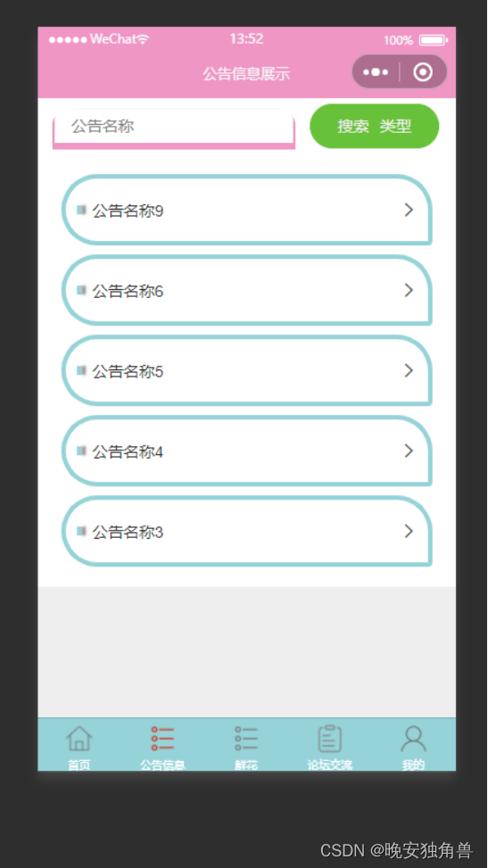Open 公告名称4 using its arrow
Viewport: 488px width, 868px height.
pyautogui.click(x=409, y=451)
